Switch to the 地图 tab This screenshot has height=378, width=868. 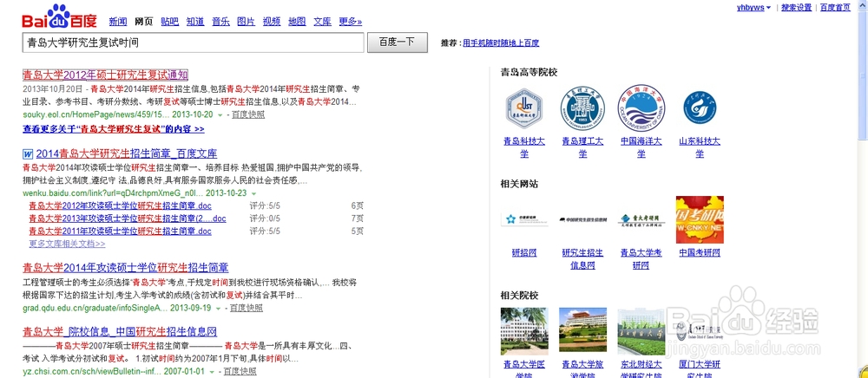[297, 22]
